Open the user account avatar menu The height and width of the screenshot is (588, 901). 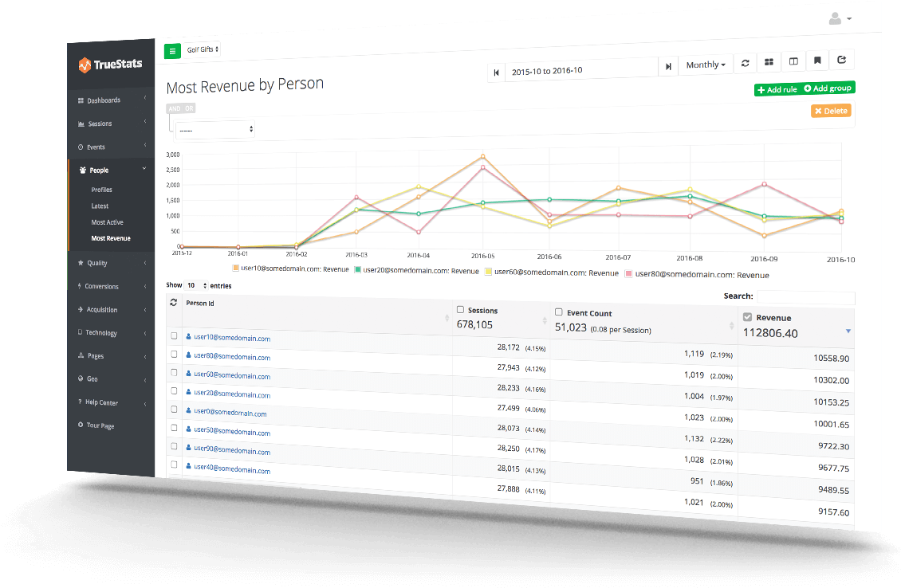pos(840,18)
